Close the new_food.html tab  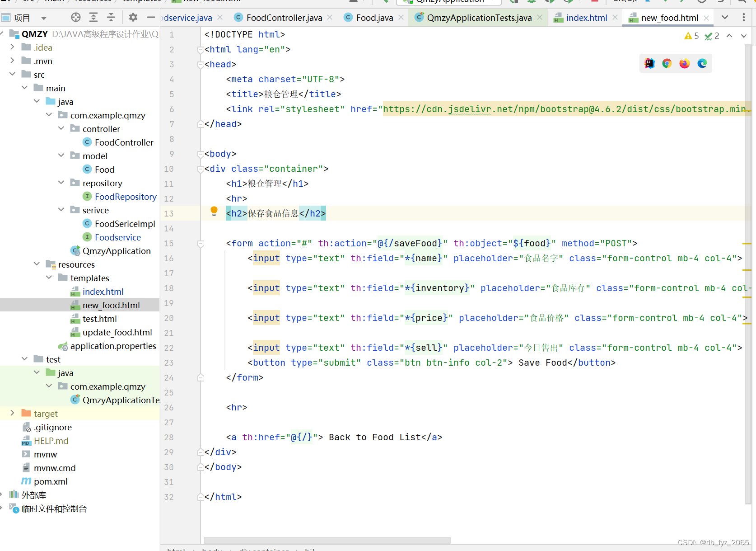[x=706, y=18]
